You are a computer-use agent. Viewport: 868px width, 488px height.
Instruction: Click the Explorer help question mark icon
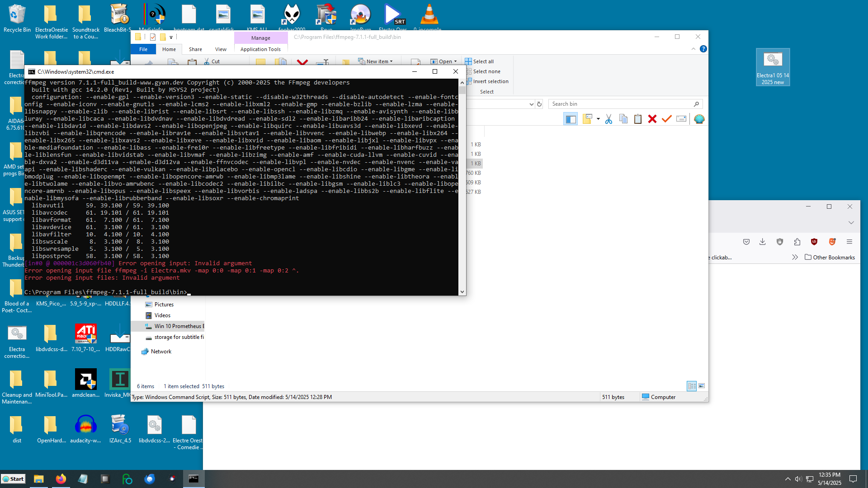coord(703,49)
